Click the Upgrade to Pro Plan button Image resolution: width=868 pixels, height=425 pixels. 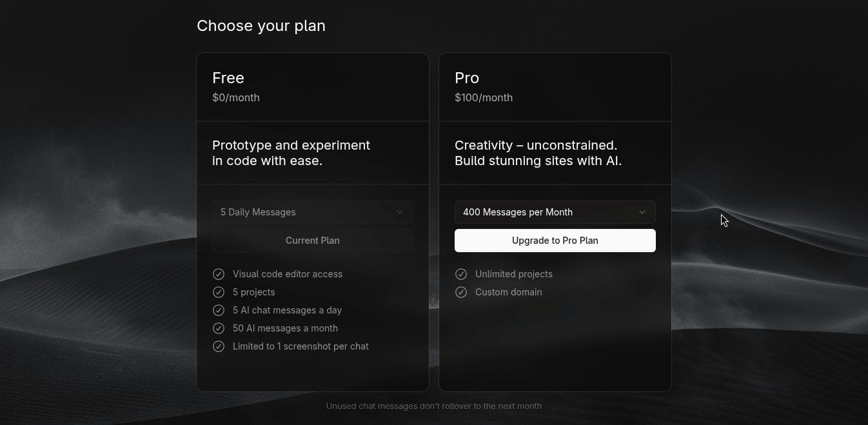pyautogui.click(x=555, y=240)
